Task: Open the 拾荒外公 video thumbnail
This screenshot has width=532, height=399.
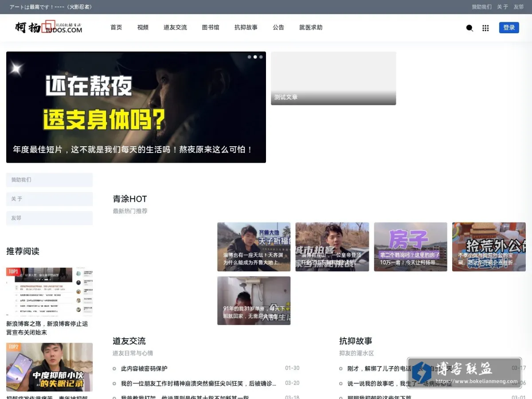Action: tap(489, 247)
